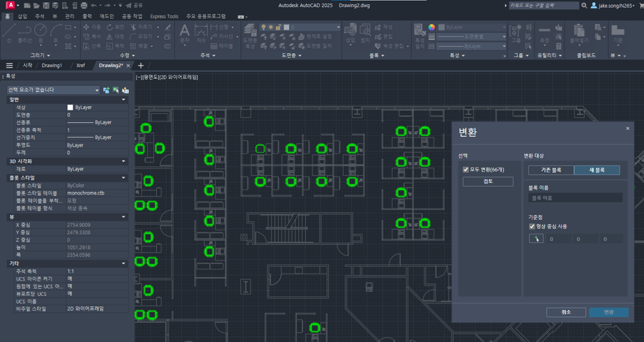
Task: Click the Open folder icon in quick access
Action: pyautogui.click(x=36, y=6)
